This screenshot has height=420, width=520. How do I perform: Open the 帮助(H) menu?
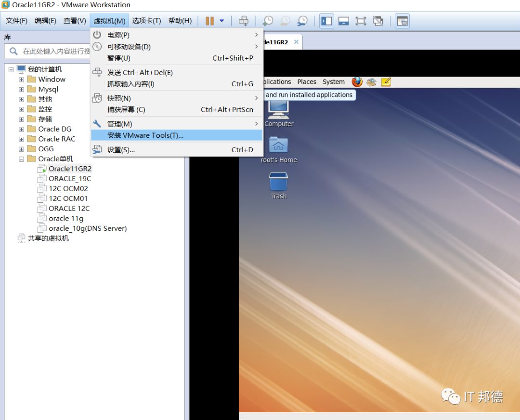[180, 21]
